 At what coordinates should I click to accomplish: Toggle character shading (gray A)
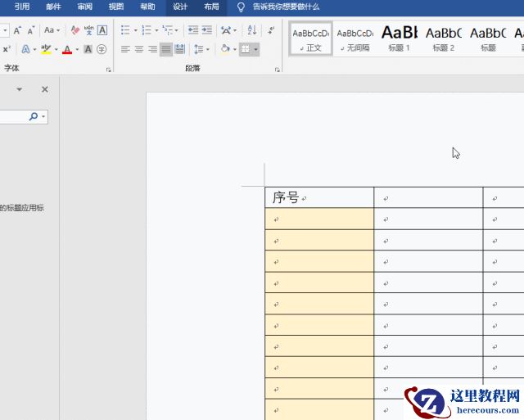[88, 49]
